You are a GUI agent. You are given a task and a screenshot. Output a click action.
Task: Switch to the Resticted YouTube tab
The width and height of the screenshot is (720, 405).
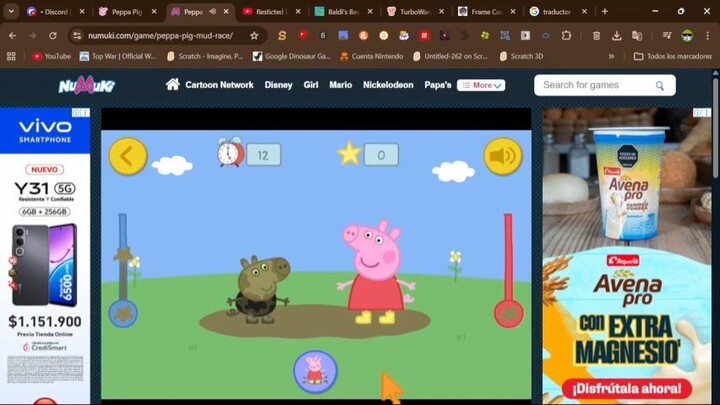coord(272,11)
